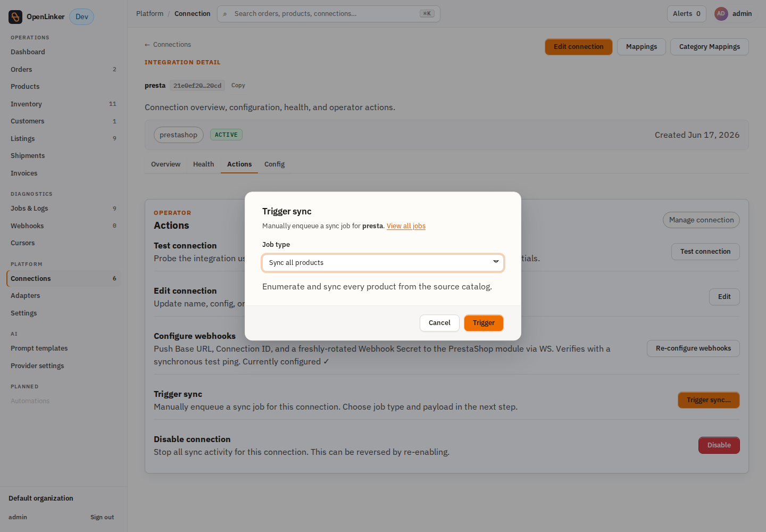The width and height of the screenshot is (766, 532).
Task: Click the admin avatar icon
Action: coord(721,14)
